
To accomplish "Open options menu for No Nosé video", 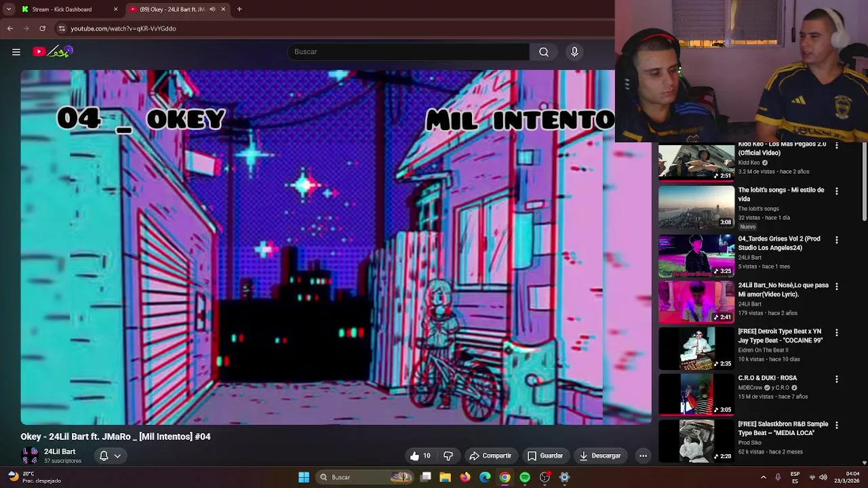I will (x=836, y=287).
